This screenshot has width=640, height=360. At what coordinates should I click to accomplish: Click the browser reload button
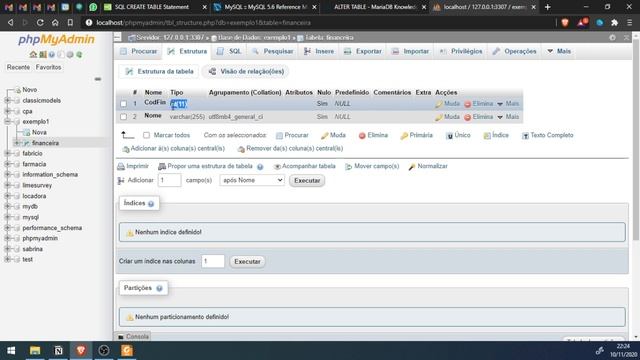click(x=40, y=23)
